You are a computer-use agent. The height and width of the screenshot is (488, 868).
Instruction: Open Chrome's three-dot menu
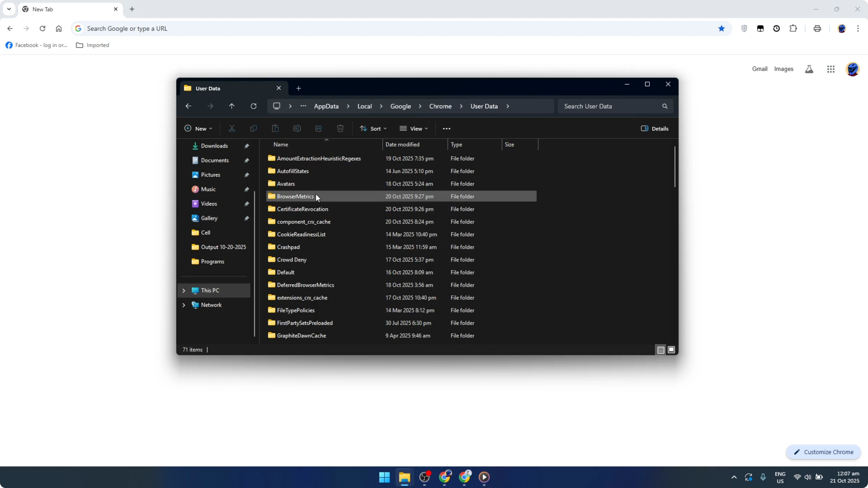[858, 29]
